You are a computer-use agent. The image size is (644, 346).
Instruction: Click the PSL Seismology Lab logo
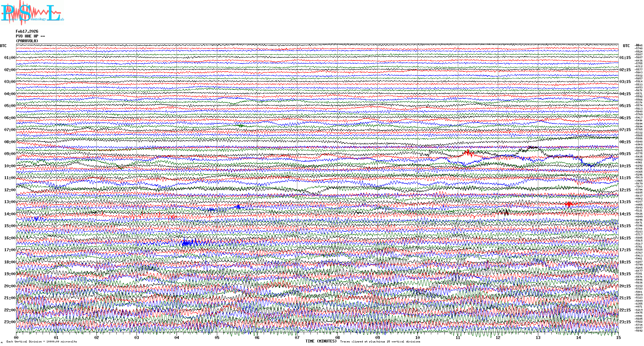[x=32, y=13]
